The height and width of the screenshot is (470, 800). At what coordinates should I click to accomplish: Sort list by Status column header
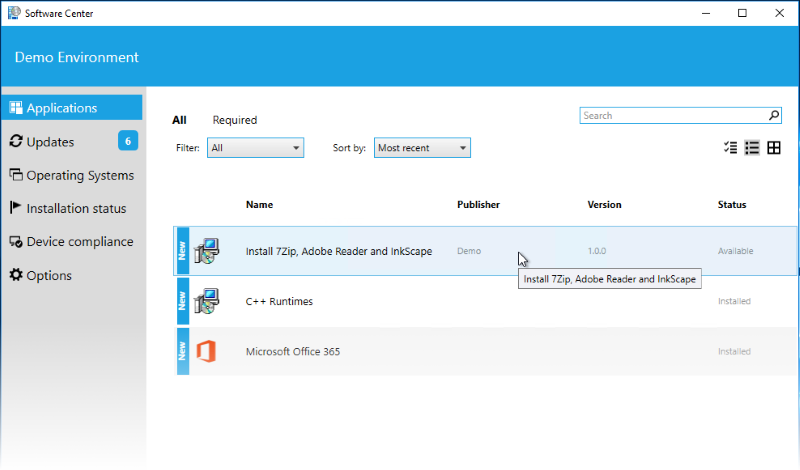tap(731, 205)
